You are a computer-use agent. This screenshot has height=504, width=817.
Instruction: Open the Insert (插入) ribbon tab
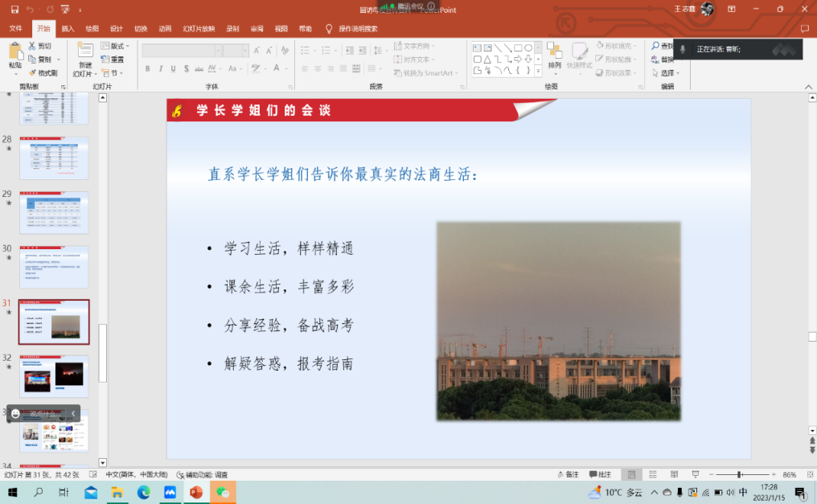click(68, 28)
